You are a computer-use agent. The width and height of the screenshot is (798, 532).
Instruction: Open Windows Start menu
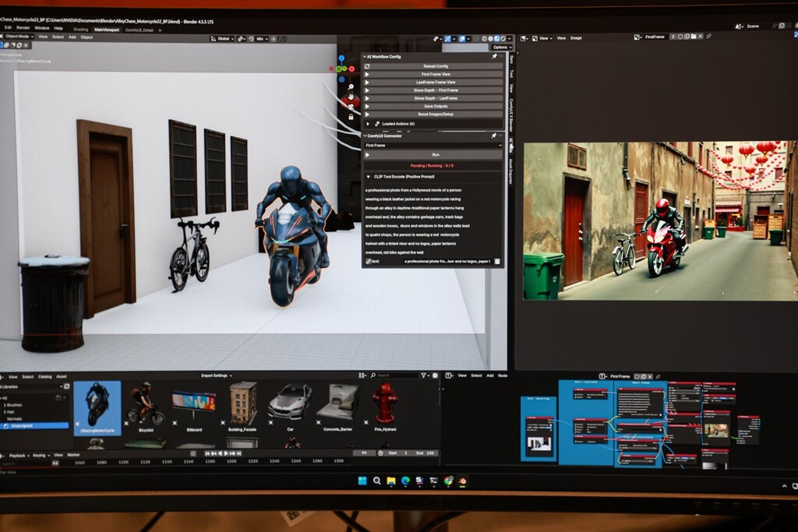coord(362,481)
